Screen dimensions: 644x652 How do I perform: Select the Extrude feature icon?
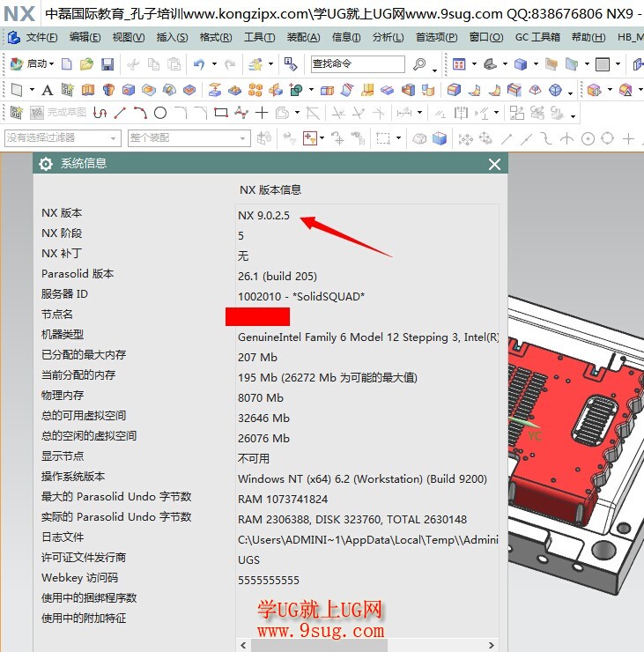tap(88, 90)
